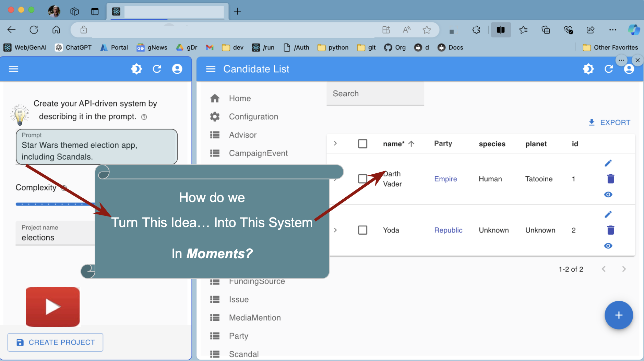Viewport: 644px width, 361px height.
Task: Sort by id column header
Action: pyautogui.click(x=575, y=144)
